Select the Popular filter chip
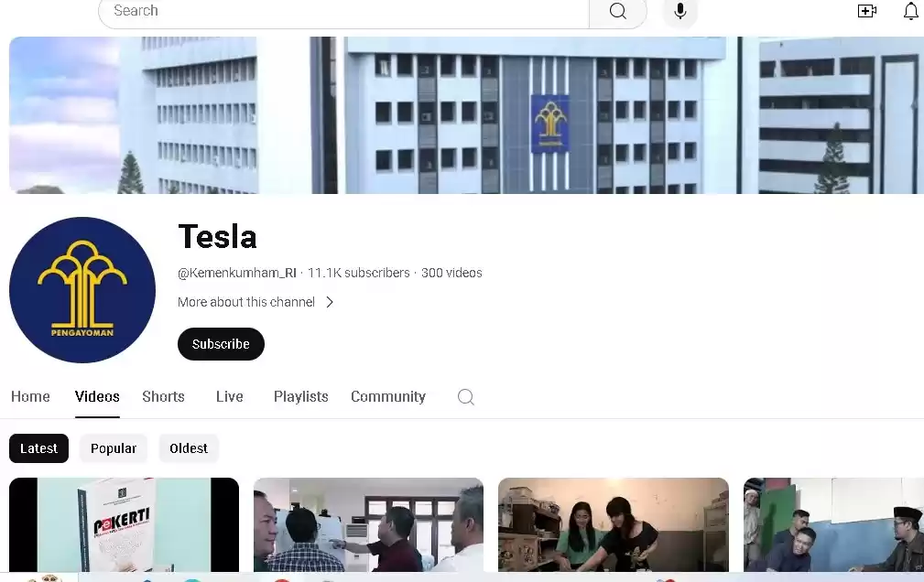 114,448
